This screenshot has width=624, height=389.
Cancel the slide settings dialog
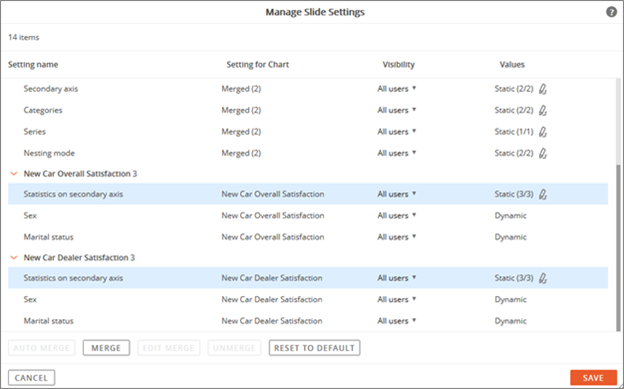[x=31, y=378]
